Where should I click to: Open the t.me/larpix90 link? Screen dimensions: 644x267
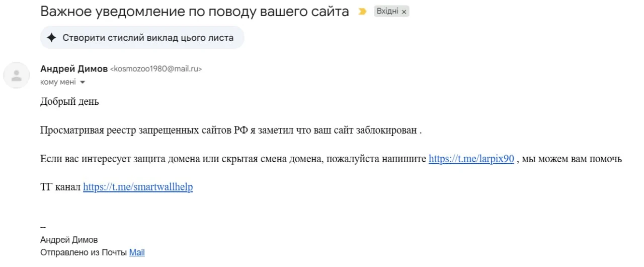pos(471,159)
